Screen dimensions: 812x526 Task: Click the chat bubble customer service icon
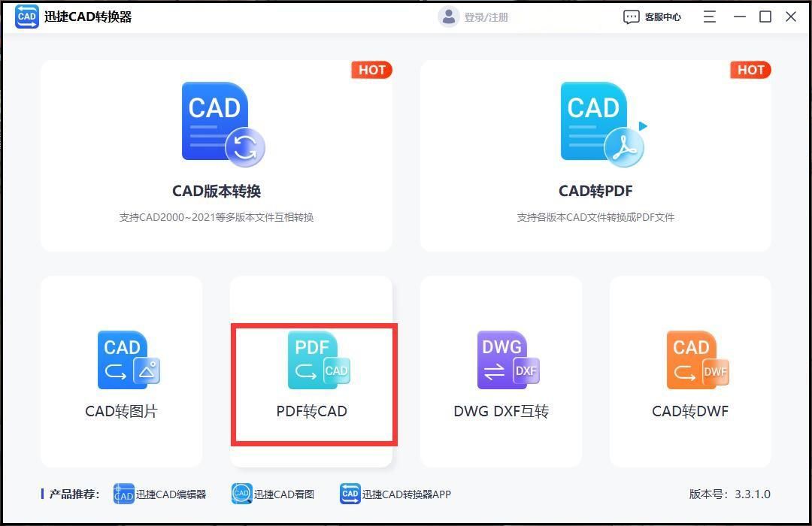tap(631, 16)
